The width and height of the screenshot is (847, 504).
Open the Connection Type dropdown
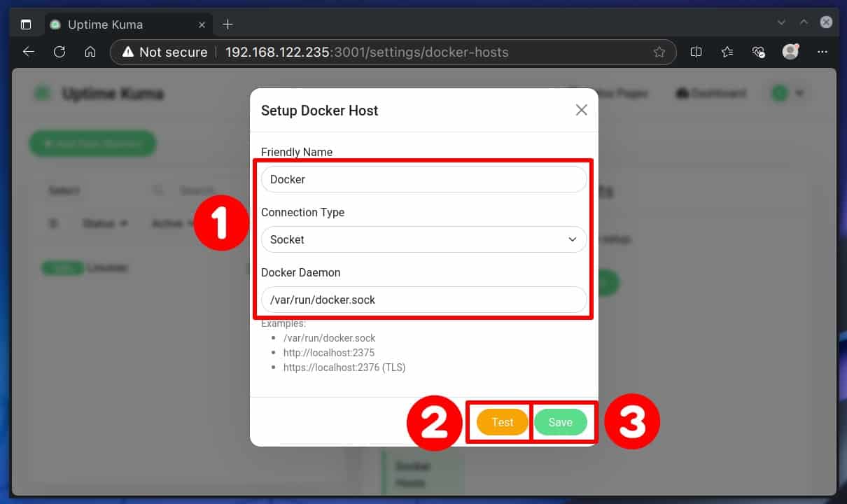pyautogui.click(x=423, y=239)
